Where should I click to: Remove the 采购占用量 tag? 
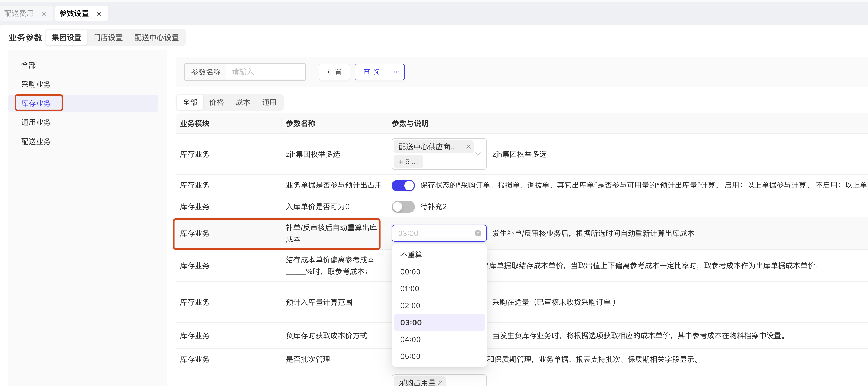(x=440, y=382)
